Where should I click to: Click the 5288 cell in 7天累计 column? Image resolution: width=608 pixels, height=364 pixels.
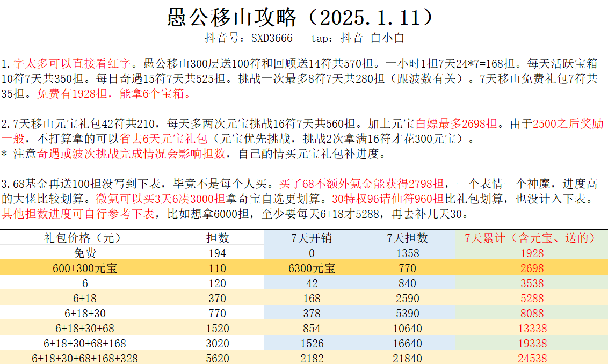click(532, 298)
